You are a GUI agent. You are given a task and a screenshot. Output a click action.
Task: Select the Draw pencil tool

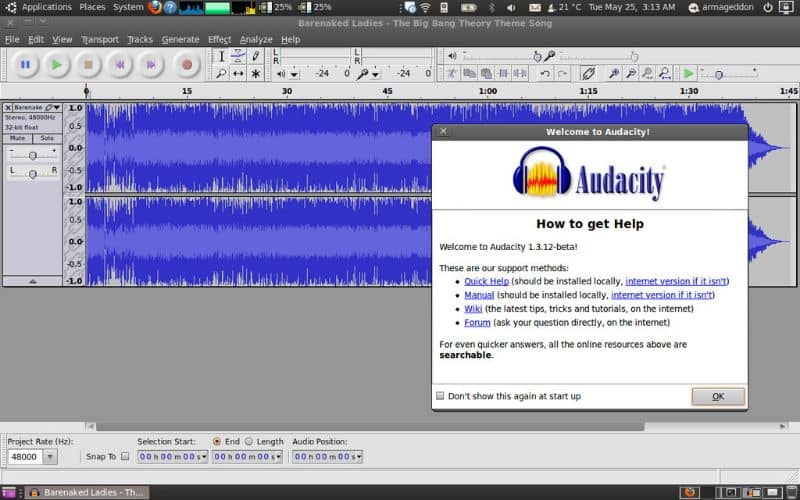tap(256, 56)
